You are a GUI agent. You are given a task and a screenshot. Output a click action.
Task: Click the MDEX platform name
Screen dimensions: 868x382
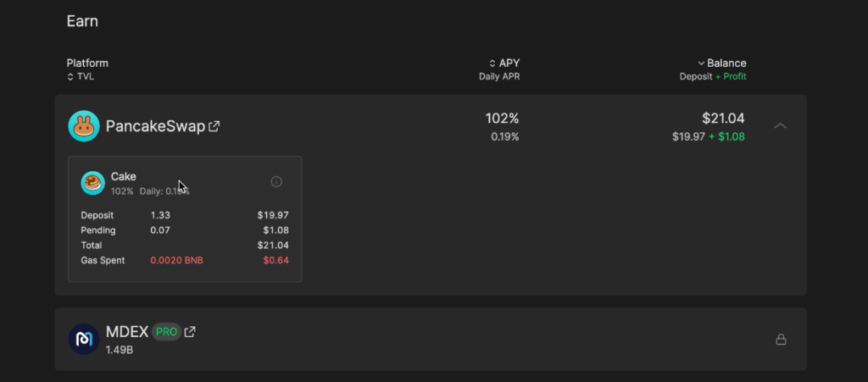click(x=127, y=332)
